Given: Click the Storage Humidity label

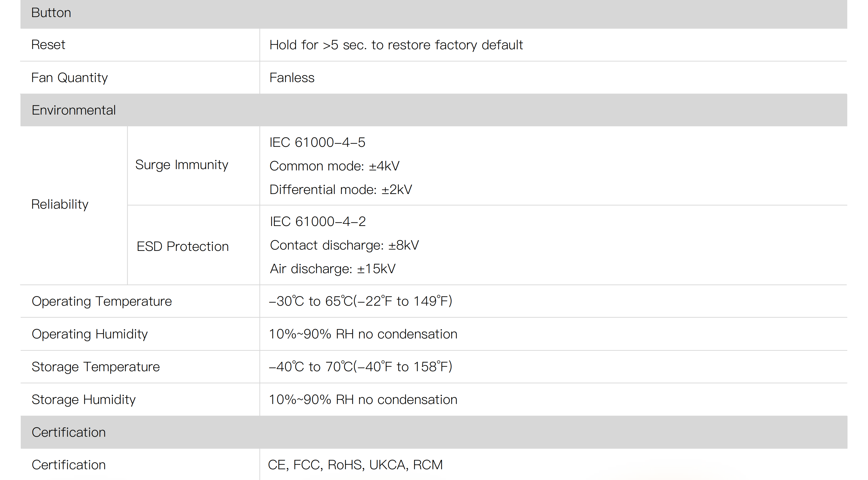Looking at the screenshot, I should [83, 400].
